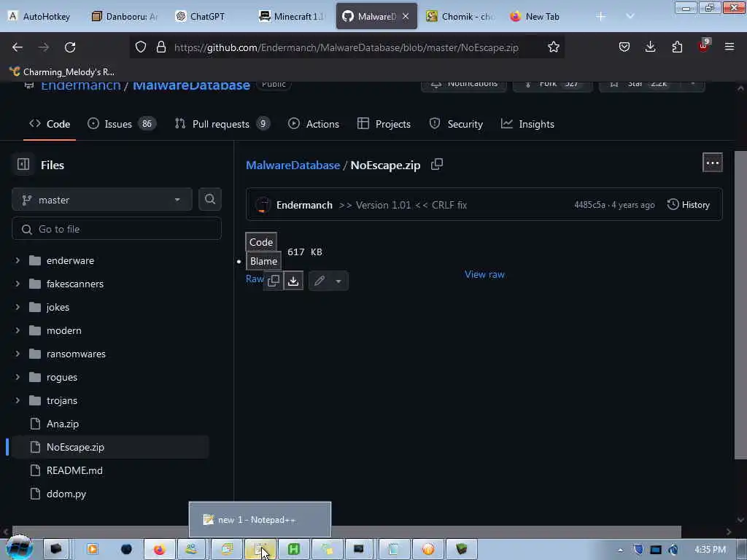The width and height of the screenshot is (747, 560).
Task: Open Pocket save icon in toolbar
Action: [624, 47]
